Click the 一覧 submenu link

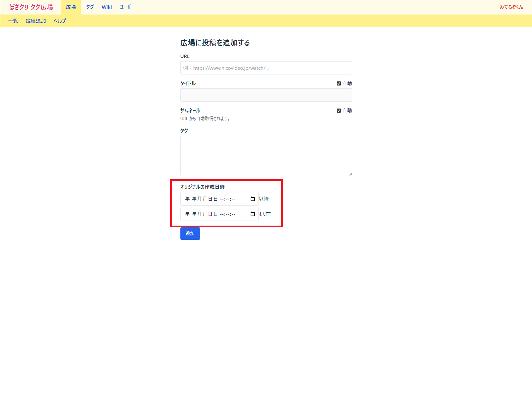click(13, 21)
